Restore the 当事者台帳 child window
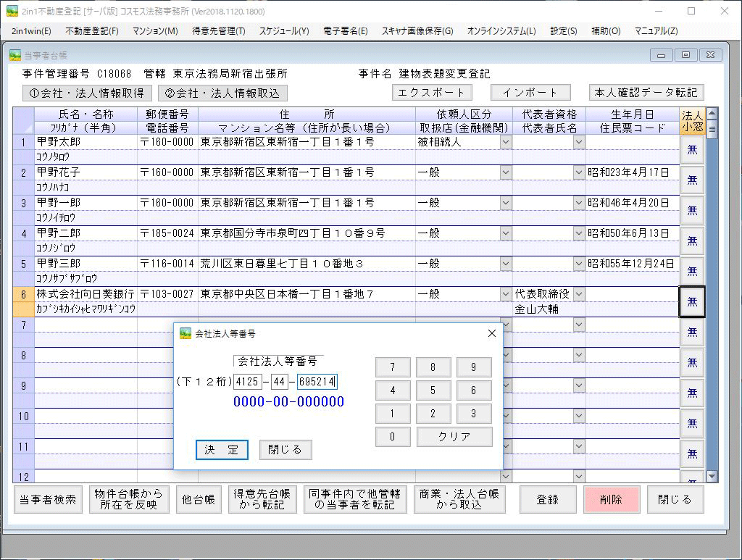This screenshot has height=560, width=742. pyautogui.click(x=685, y=55)
